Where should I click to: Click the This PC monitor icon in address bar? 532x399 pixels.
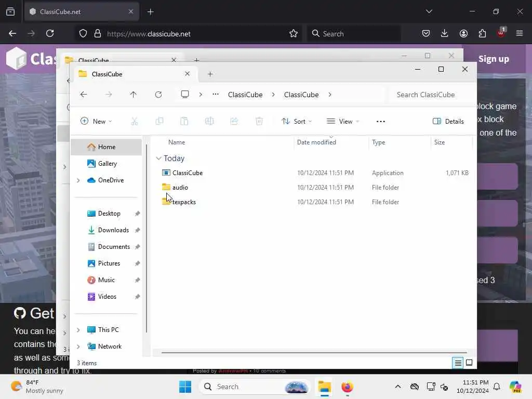(x=185, y=95)
